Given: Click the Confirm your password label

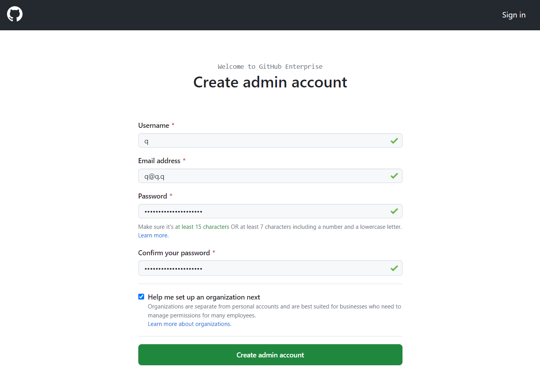Looking at the screenshot, I should click(174, 253).
